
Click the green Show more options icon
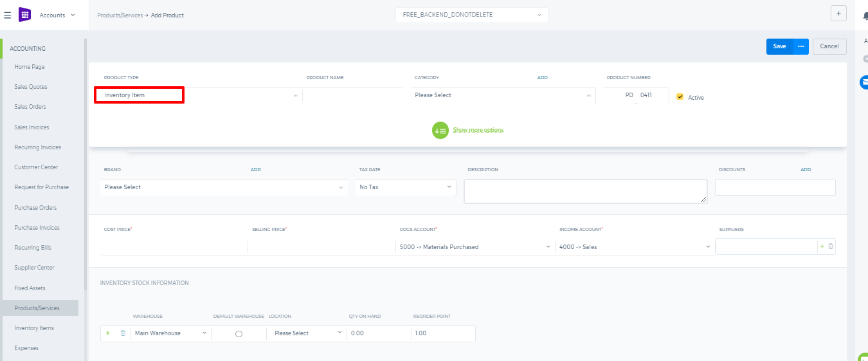(x=440, y=130)
